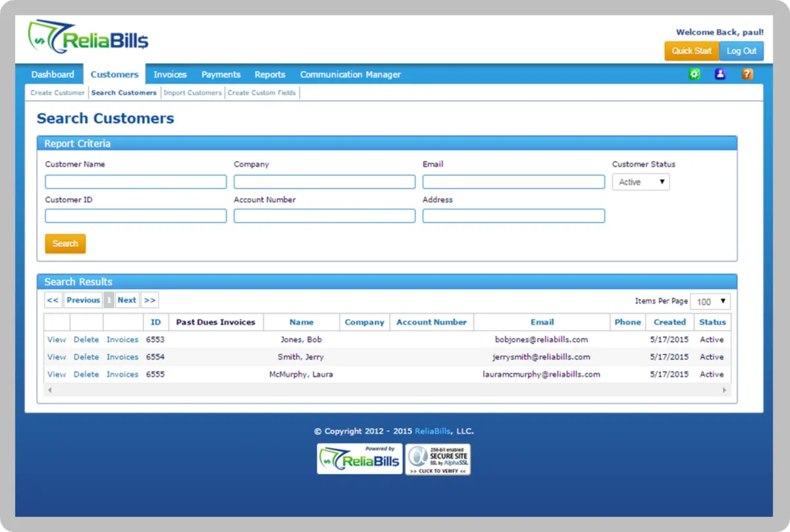The image size is (790, 532).
Task: Click the Address input field
Action: coord(513,216)
